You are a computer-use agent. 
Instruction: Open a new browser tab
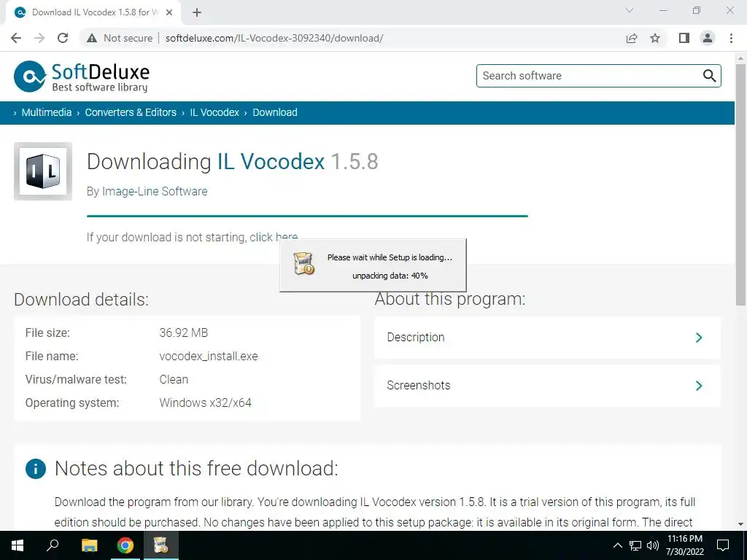197,13
